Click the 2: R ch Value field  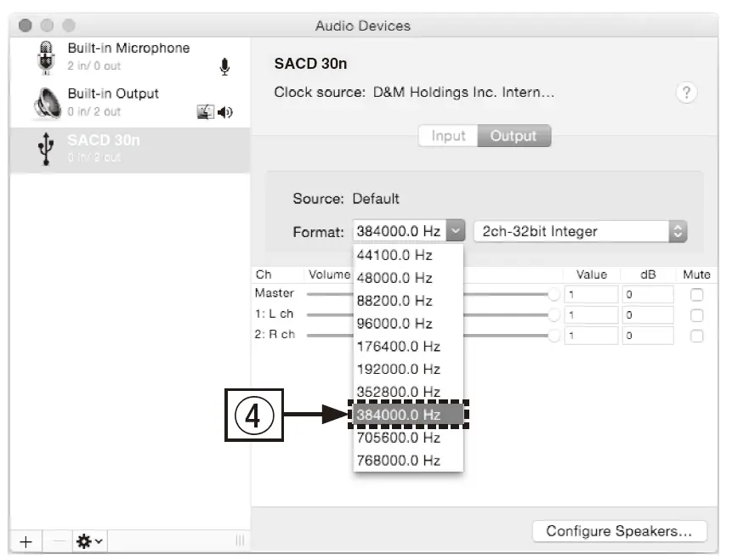point(591,336)
